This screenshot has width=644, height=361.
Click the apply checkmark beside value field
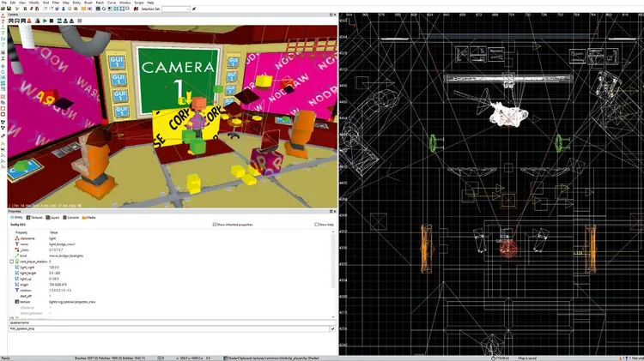coord(332,328)
